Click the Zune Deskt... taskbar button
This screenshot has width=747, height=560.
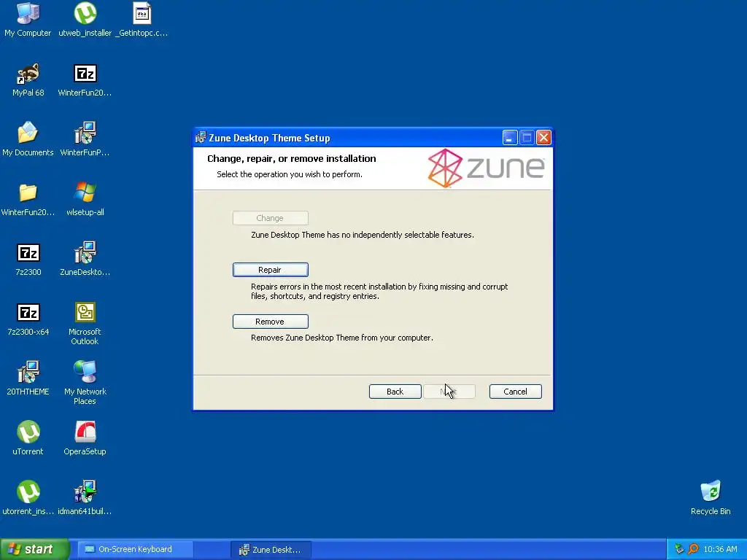pos(271,550)
